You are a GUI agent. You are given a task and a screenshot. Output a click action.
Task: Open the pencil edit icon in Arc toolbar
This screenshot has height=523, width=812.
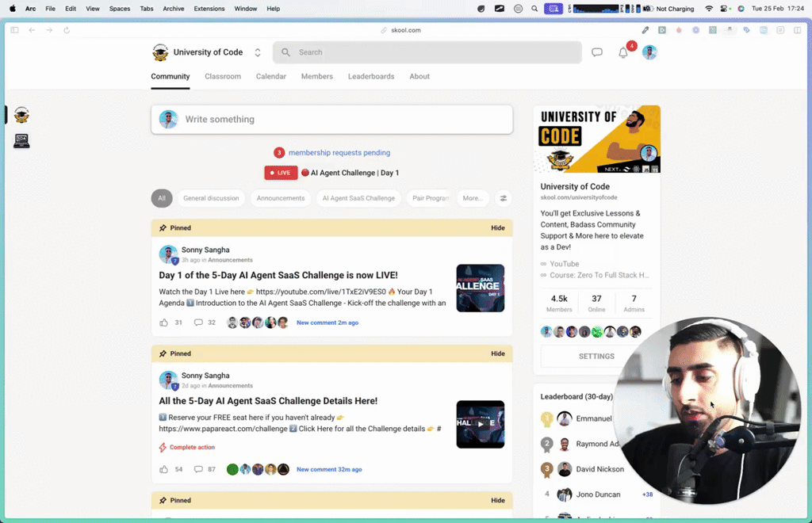[645, 30]
